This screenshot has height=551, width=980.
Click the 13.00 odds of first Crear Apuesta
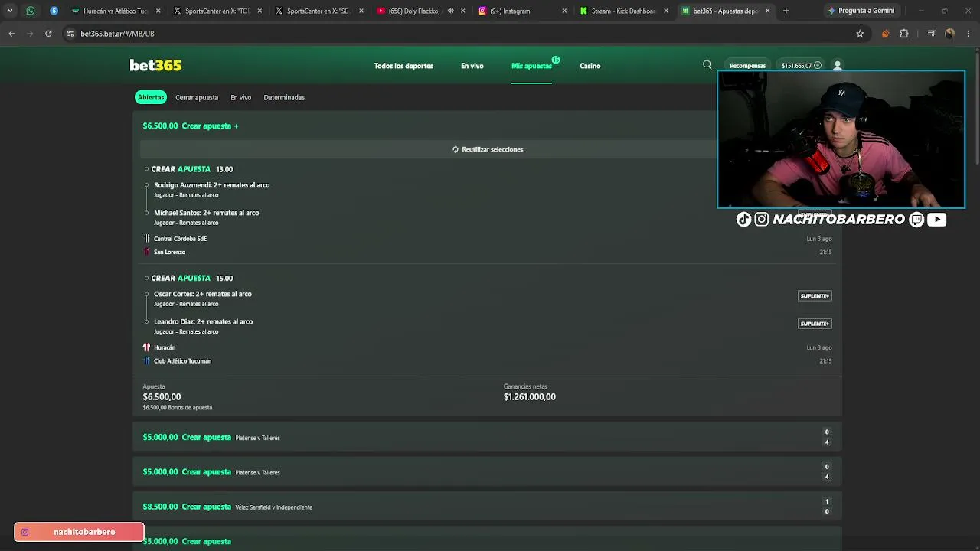coord(224,169)
